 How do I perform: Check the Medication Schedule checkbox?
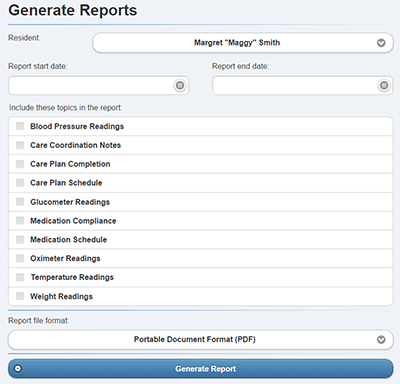[20, 239]
